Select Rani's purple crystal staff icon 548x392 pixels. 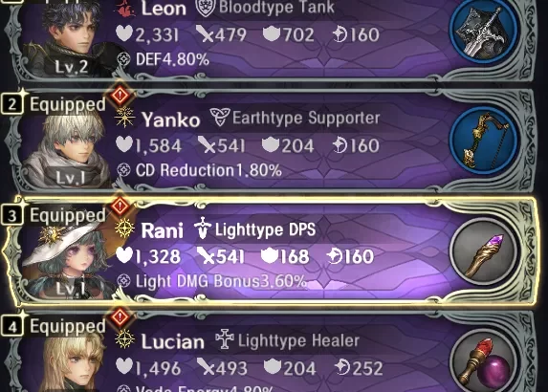[x=484, y=252]
